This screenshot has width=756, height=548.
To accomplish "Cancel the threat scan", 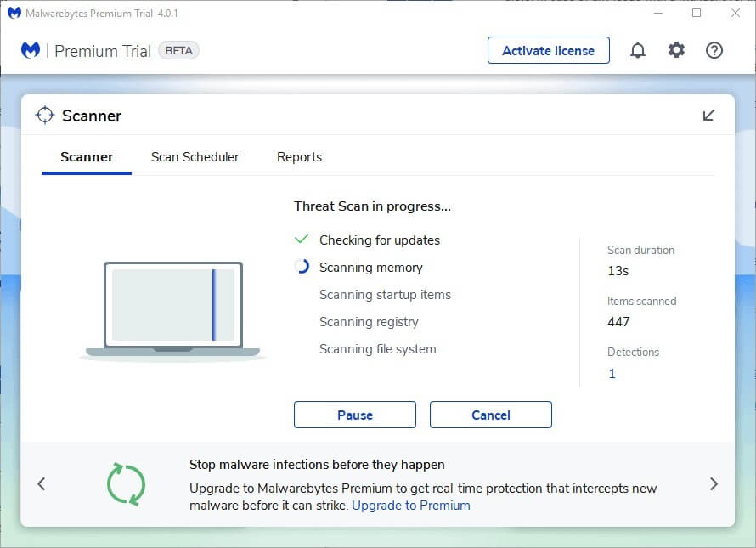I will tap(491, 415).
